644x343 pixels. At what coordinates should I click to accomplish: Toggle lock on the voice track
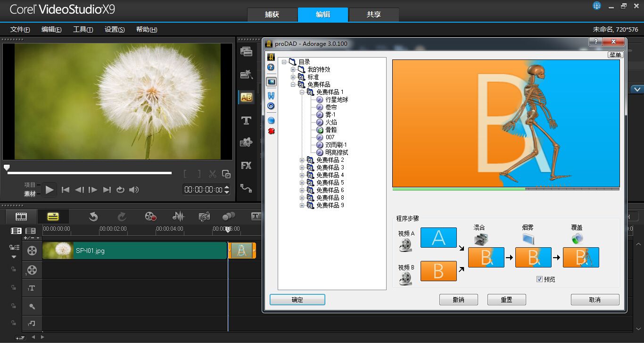pyautogui.click(x=14, y=306)
